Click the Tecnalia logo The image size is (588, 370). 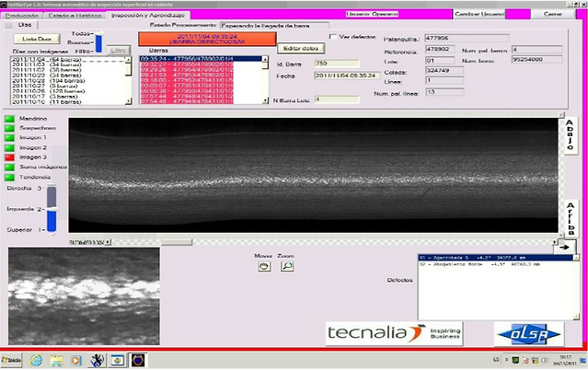[394, 333]
